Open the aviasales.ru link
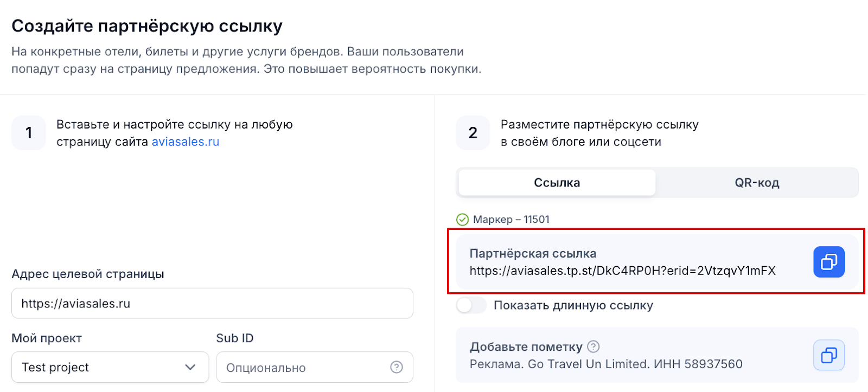The image size is (868, 392). click(x=186, y=142)
